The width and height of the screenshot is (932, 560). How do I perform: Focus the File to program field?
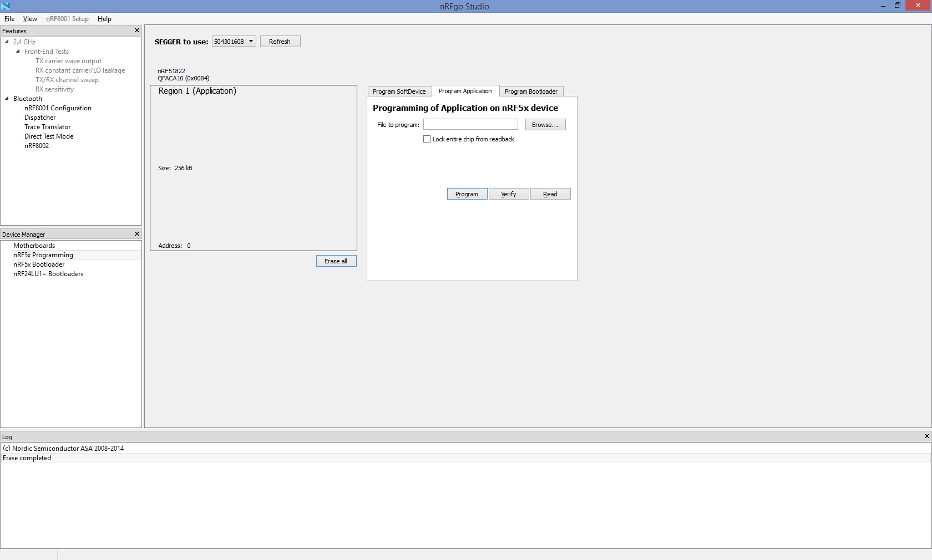pos(470,125)
